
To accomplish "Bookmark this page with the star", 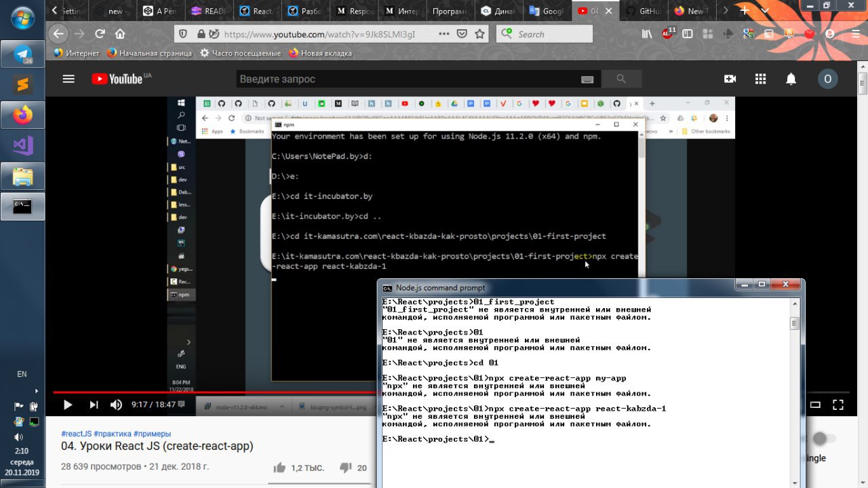I will tap(479, 34).
